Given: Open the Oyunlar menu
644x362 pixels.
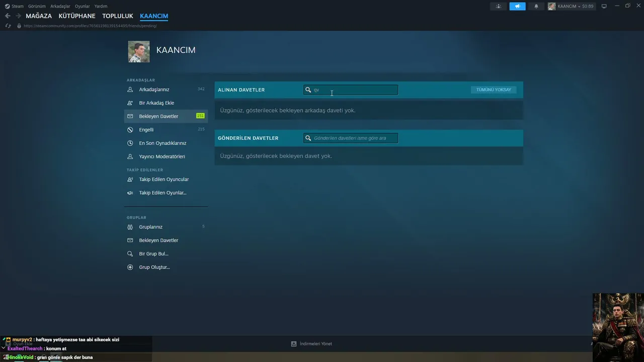Looking at the screenshot, I should click(x=83, y=6).
